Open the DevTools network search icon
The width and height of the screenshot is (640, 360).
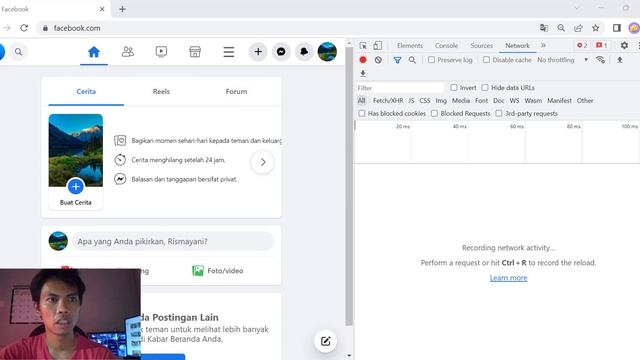413,60
